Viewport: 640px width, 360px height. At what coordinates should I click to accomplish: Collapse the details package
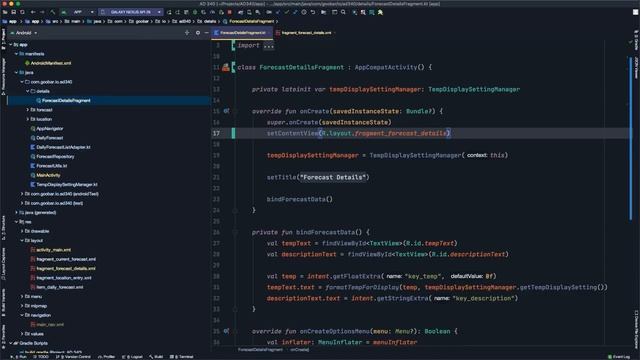pos(28,91)
